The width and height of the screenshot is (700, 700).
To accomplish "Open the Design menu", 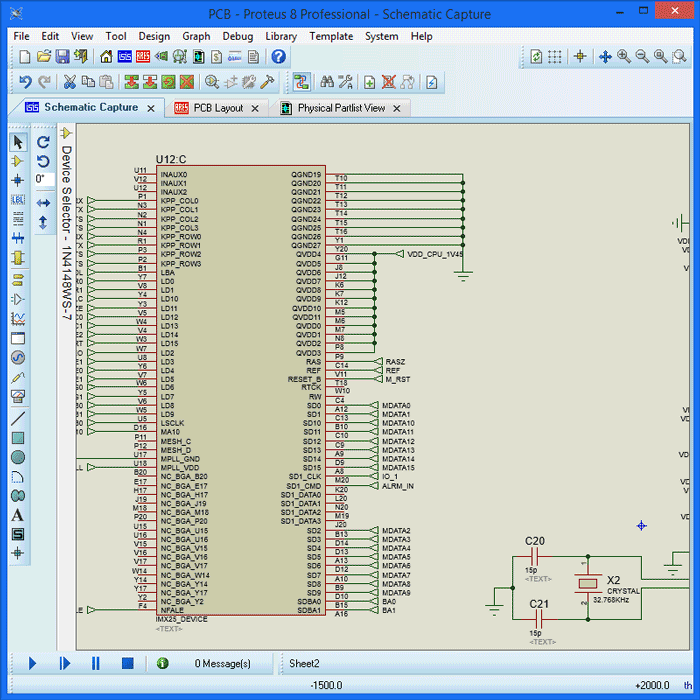I will click(x=154, y=36).
